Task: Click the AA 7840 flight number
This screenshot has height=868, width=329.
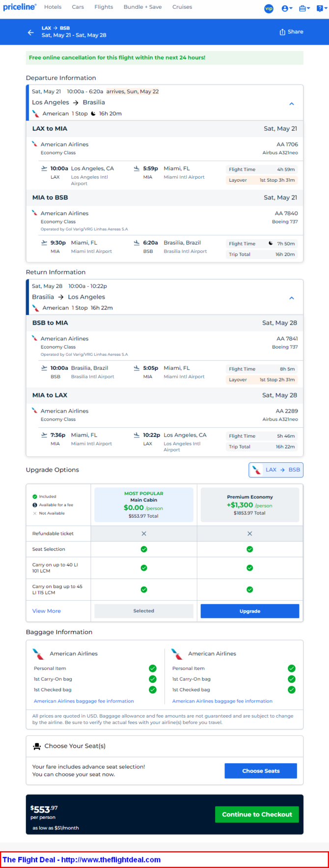Action: 286,213
